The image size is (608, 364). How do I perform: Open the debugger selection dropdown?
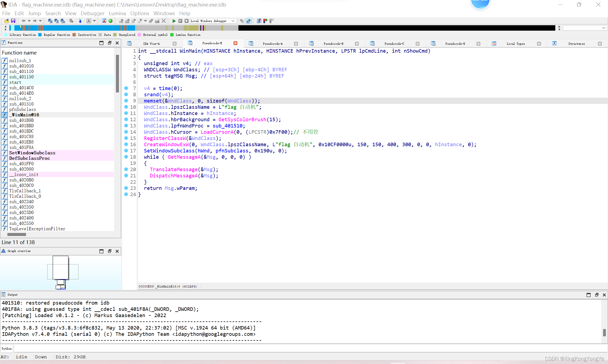pyautogui.click(x=233, y=21)
